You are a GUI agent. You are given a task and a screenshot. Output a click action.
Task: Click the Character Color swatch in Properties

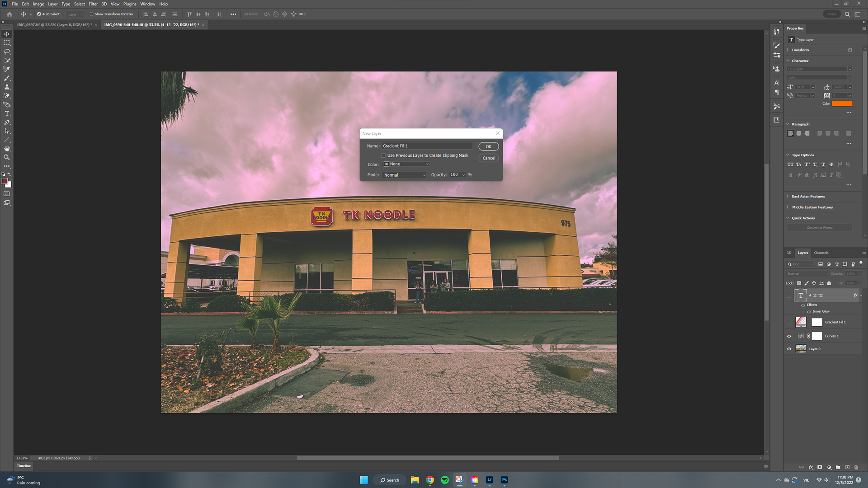click(x=841, y=103)
